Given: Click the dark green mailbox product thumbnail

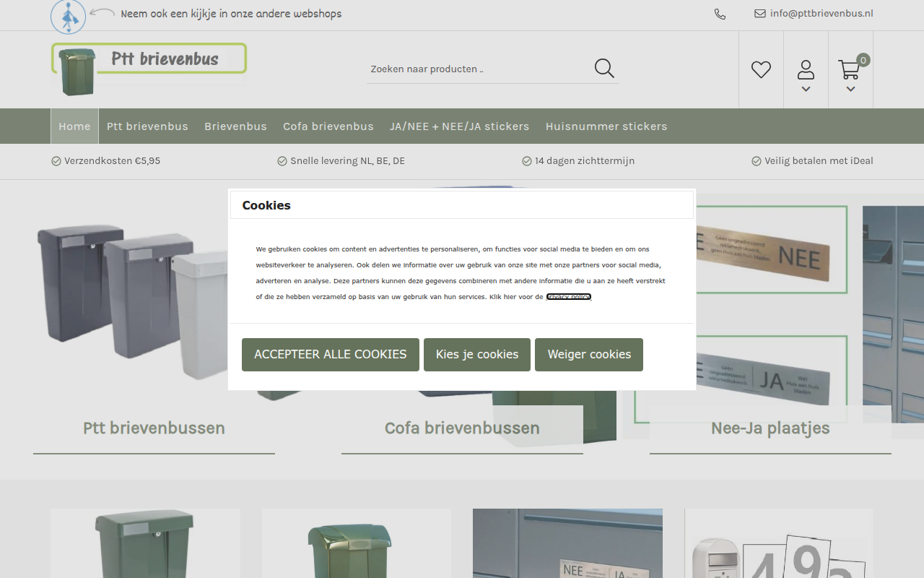Looking at the screenshot, I should tap(145, 543).
